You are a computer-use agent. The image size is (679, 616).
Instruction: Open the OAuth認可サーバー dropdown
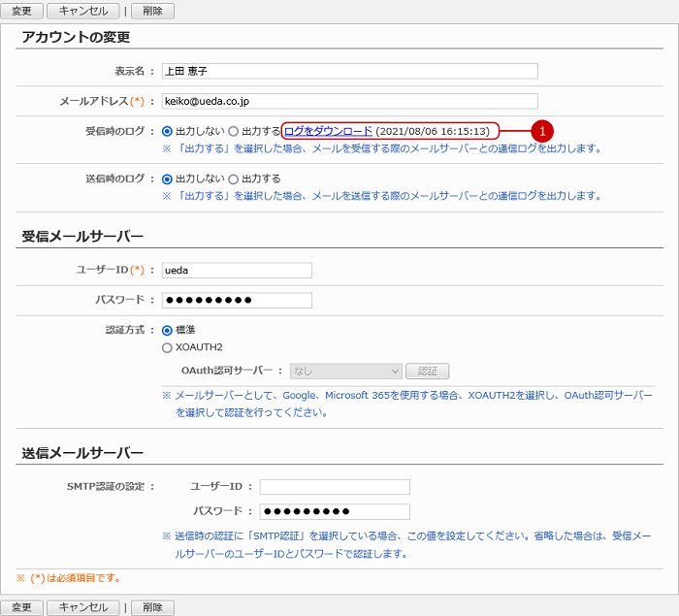[x=345, y=371]
